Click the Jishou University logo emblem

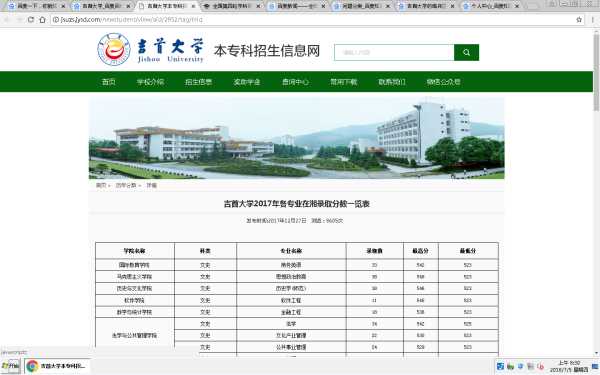[114, 49]
